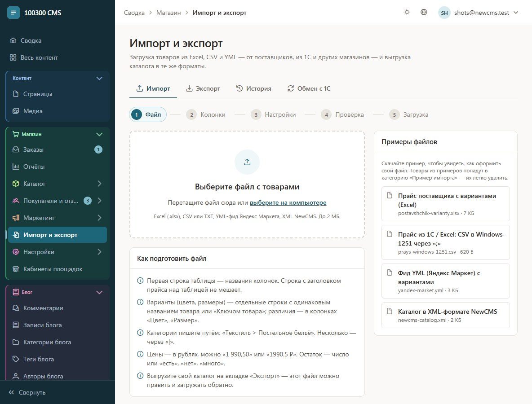Download Фид YML Яндекс Маркет example

[445, 281]
